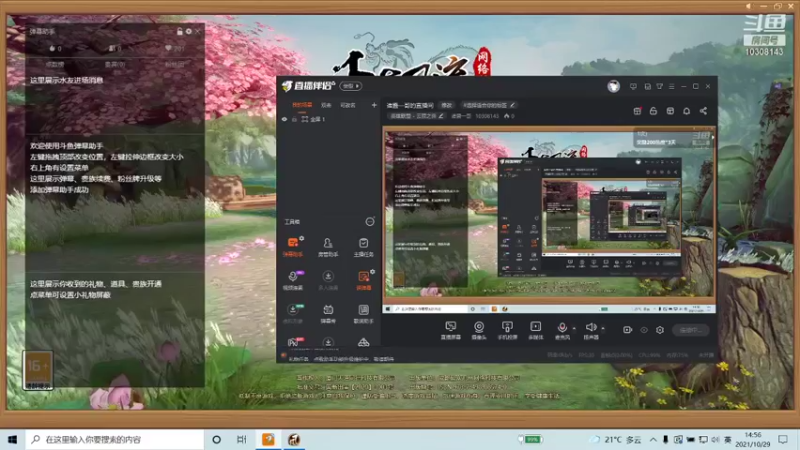Open the tool icon below the orange one

point(363,313)
